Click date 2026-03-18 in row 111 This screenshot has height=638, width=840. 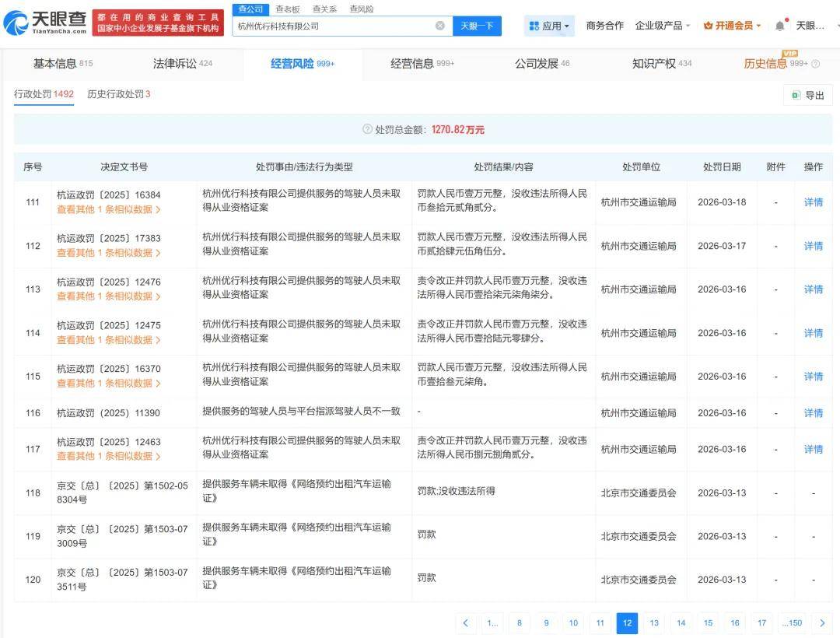point(722,202)
